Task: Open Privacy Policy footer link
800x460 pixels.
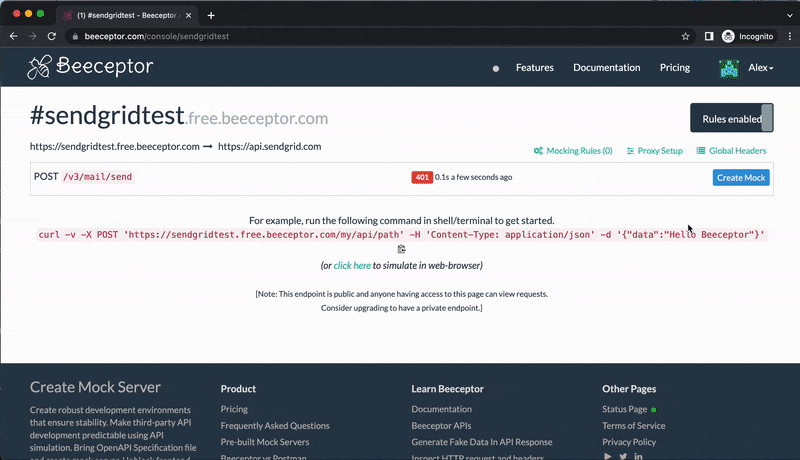Action: [629, 442]
